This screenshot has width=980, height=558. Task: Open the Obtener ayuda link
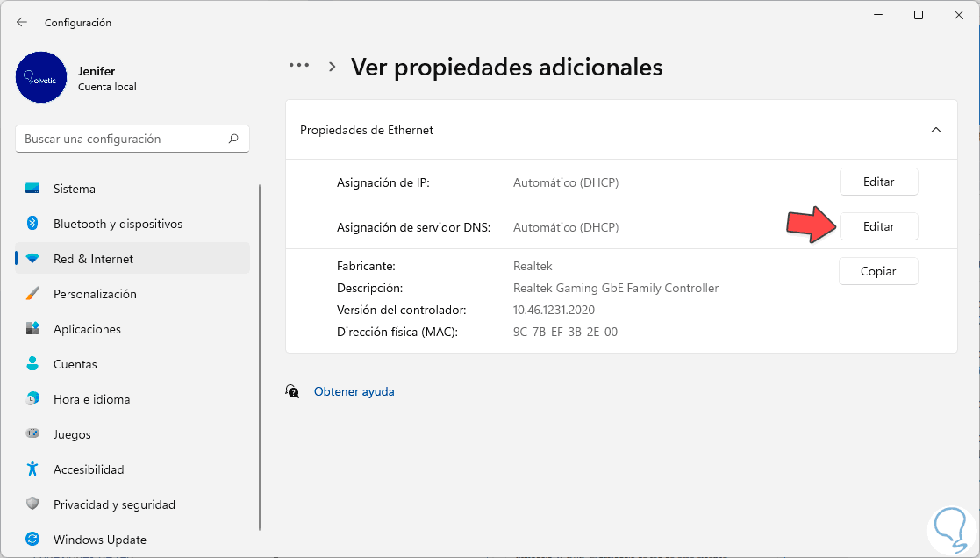[x=354, y=391]
